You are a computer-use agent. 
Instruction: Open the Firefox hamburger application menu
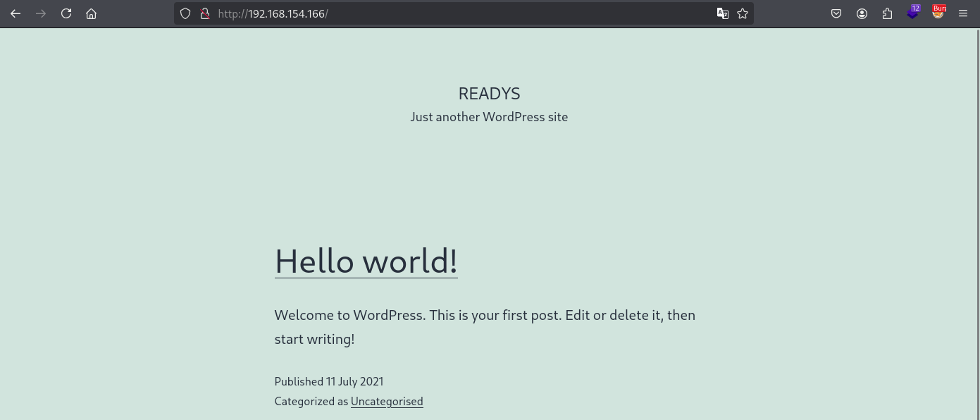pyautogui.click(x=963, y=13)
